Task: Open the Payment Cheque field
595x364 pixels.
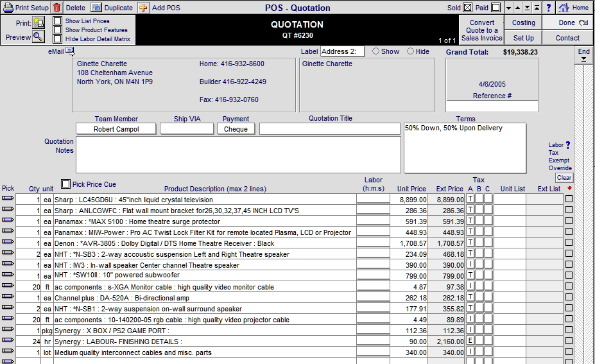Action: [x=236, y=129]
